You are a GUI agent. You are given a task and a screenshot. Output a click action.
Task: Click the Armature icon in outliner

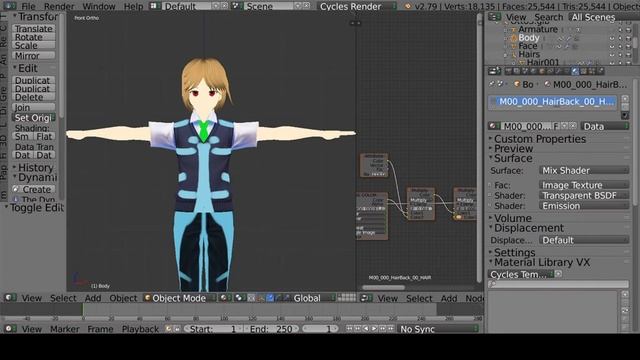[x=514, y=30]
